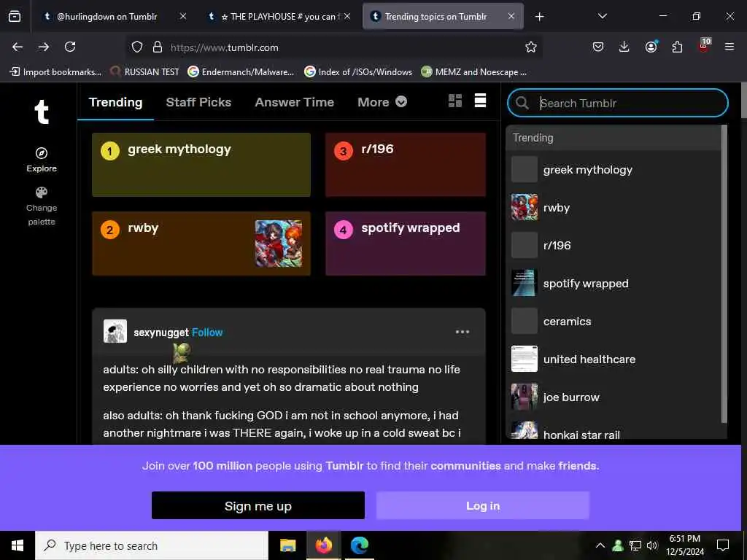Open Endermanch/Malware bookmark
747x560 pixels.
click(x=241, y=72)
